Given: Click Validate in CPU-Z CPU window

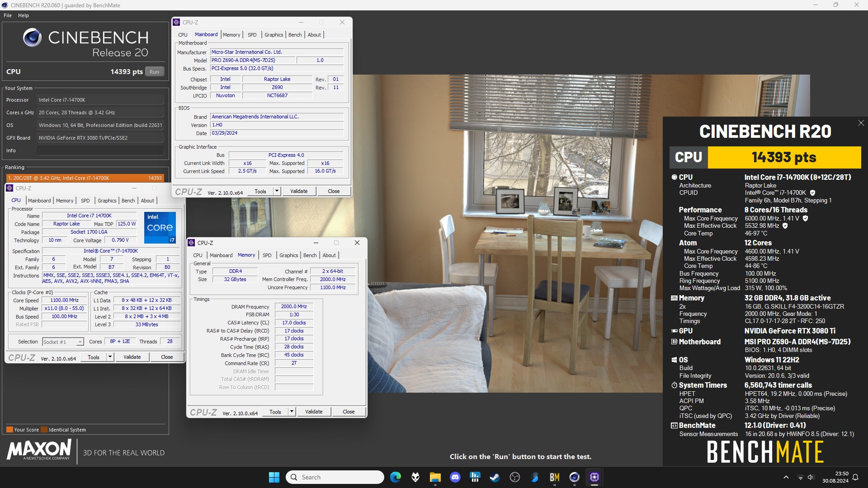Looking at the screenshot, I should tap(132, 357).
